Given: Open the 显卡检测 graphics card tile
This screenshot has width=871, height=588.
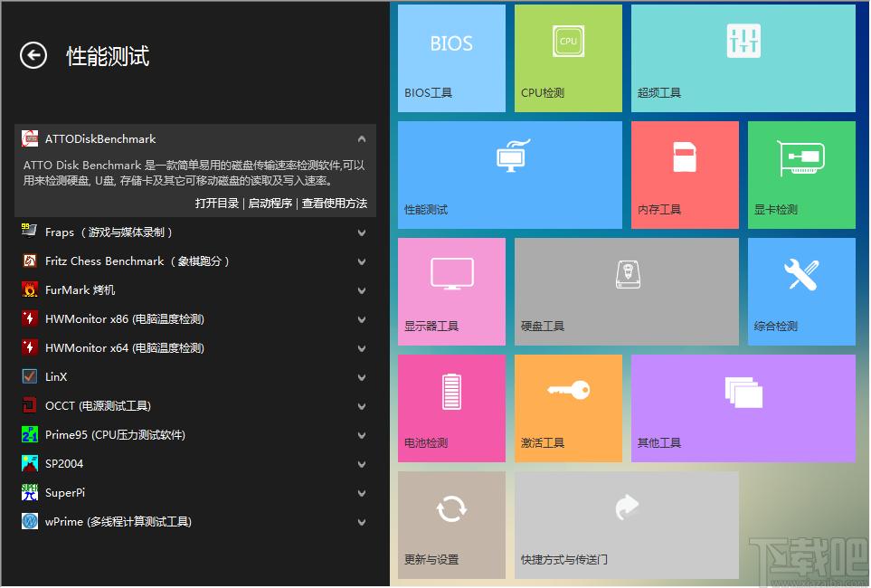Looking at the screenshot, I should click(801, 175).
